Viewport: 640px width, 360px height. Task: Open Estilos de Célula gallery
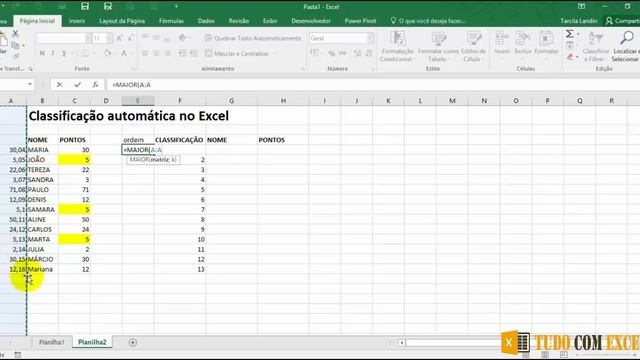tap(473, 47)
